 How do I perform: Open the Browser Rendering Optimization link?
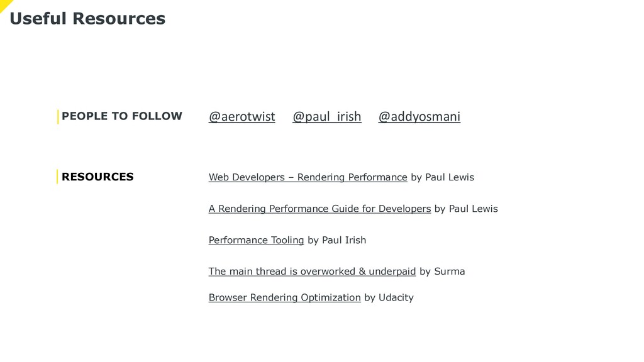285,297
